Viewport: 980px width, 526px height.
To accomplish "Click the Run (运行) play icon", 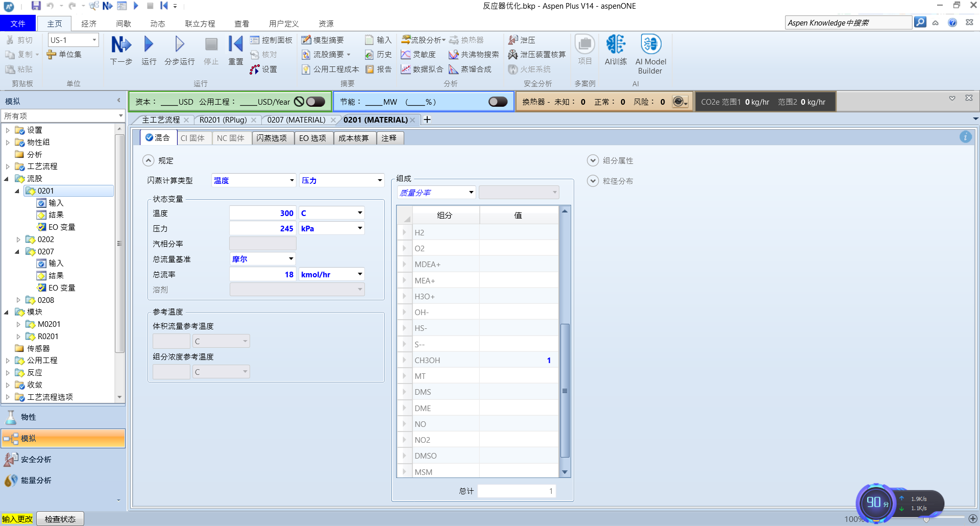I will click(x=149, y=45).
